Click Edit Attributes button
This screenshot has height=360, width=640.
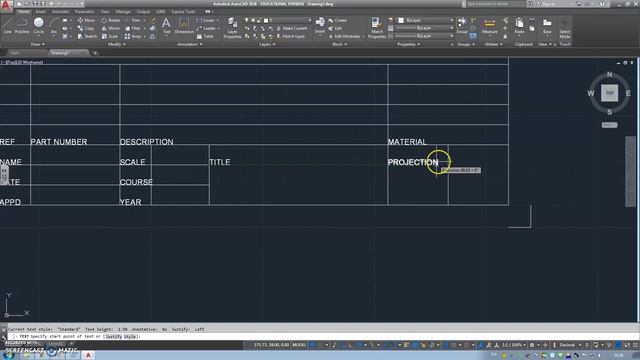point(345,36)
